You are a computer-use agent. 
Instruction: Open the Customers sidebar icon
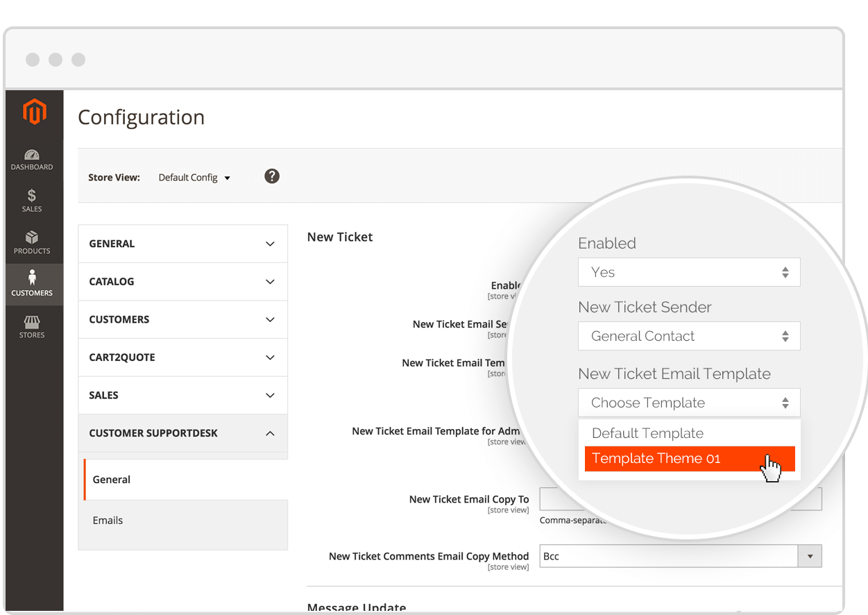point(32,285)
